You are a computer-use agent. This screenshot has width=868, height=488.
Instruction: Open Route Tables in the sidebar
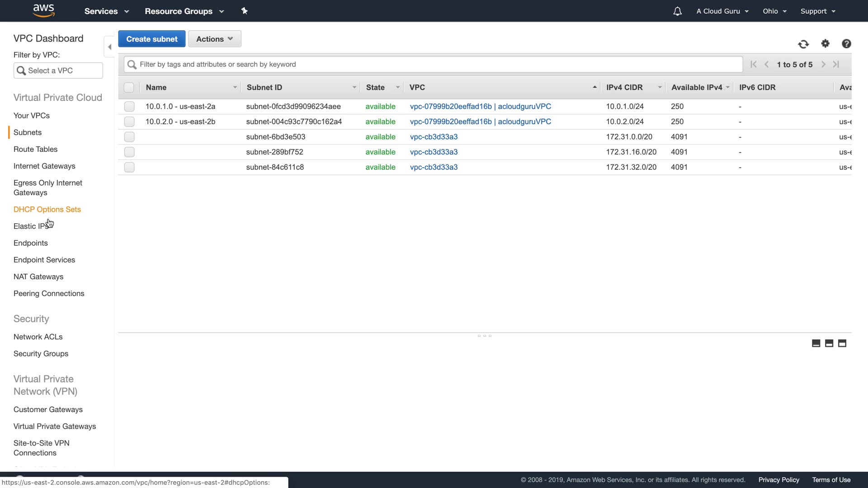35,149
